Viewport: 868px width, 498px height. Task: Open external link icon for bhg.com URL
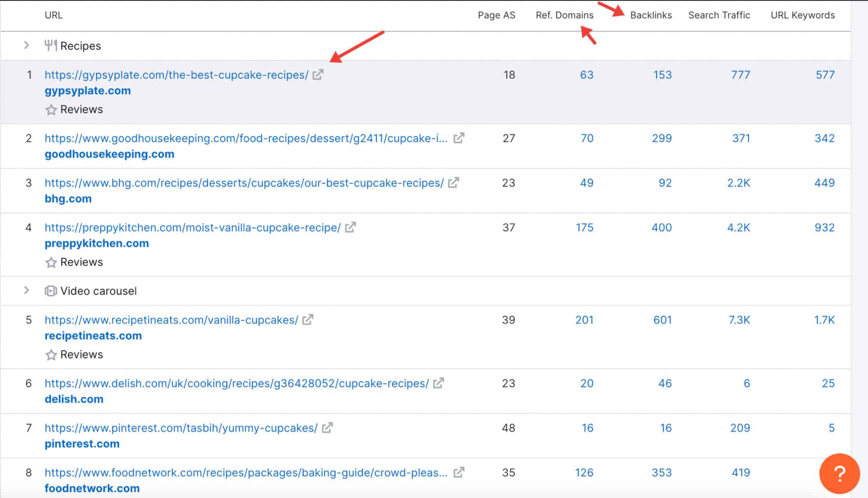(x=453, y=183)
